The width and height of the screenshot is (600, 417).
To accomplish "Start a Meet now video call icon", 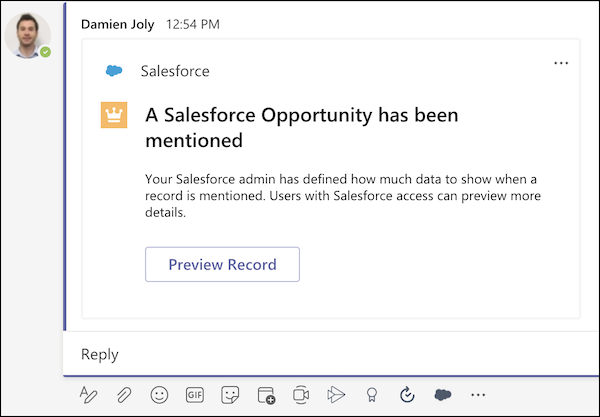I will coord(301,395).
